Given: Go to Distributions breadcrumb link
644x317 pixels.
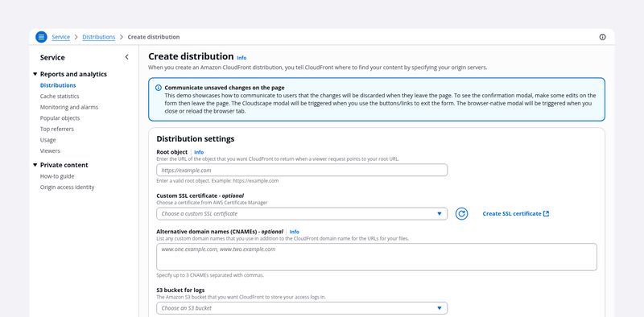Looking at the screenshot, I should (x=98, y=37).
